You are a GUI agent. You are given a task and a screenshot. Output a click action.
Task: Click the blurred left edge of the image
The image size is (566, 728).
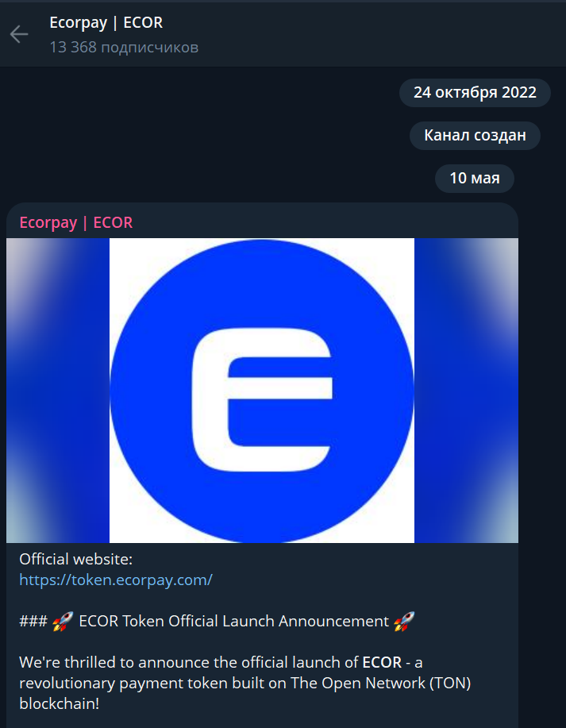(58, 391)
